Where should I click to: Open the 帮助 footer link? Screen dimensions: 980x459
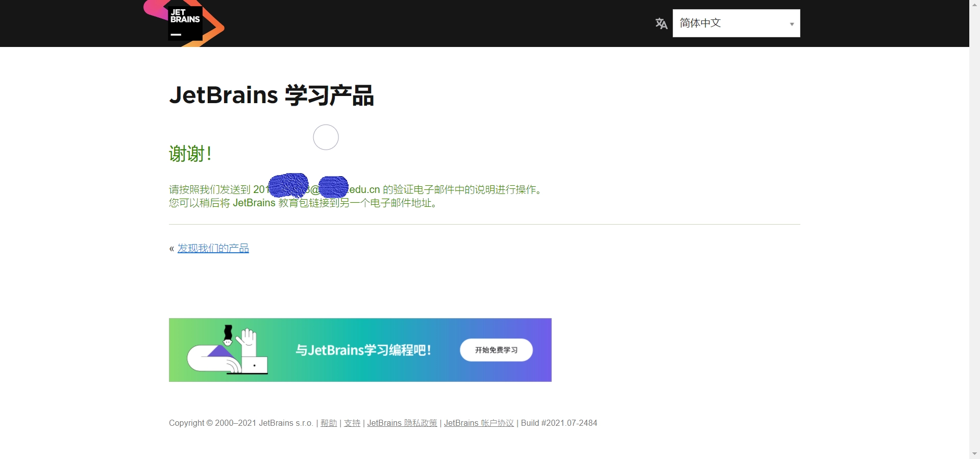329,423
